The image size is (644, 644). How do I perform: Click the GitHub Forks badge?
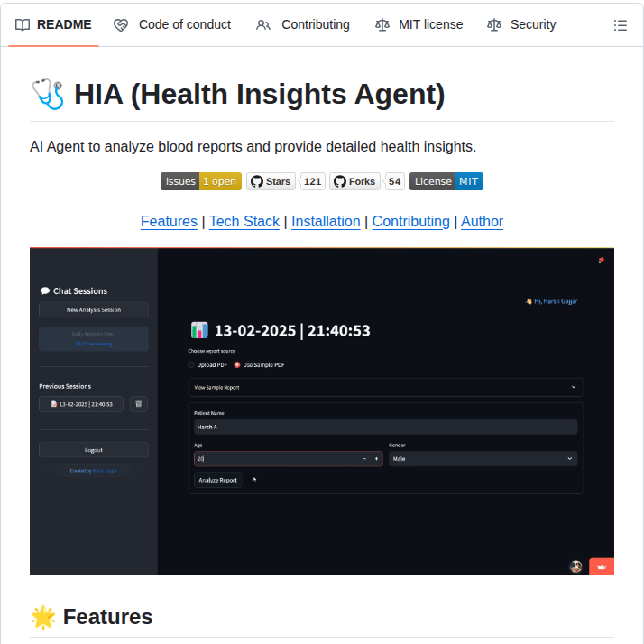point(354,181)
